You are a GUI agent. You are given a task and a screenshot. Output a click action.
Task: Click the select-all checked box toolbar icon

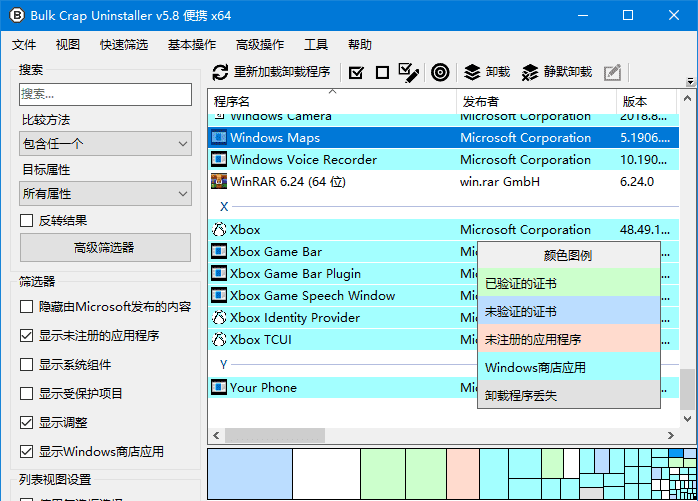point(356,72)
